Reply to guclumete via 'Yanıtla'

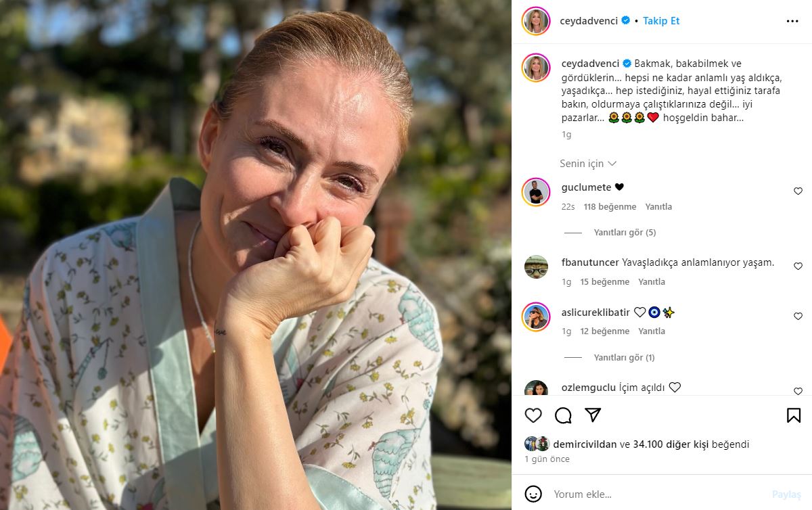658,207
